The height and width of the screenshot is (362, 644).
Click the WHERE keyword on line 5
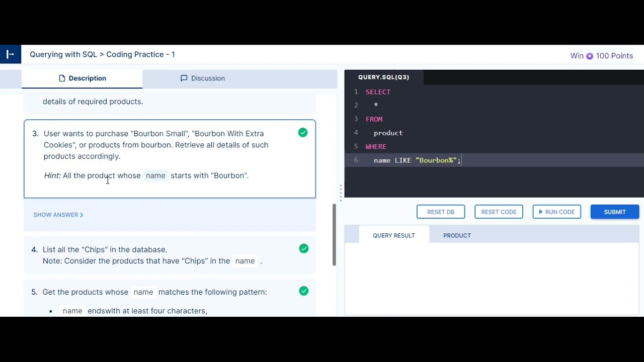[x=376, y=146]
